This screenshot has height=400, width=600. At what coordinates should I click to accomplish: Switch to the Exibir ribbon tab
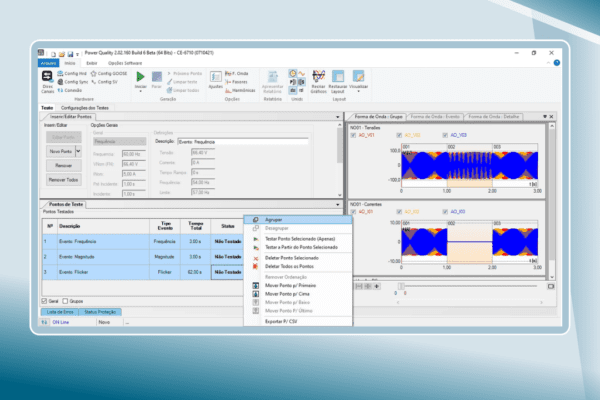(x=91, y=63)
